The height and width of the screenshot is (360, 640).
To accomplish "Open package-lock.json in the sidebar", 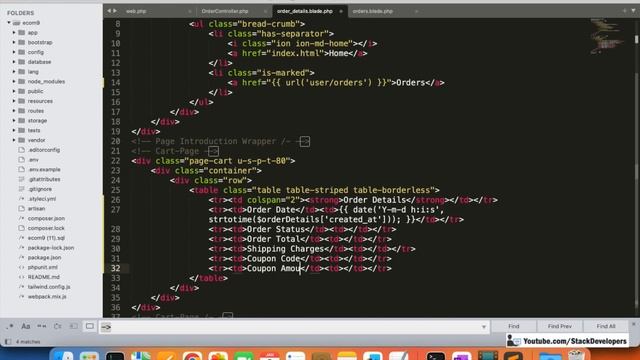I will tap(51, 248).
